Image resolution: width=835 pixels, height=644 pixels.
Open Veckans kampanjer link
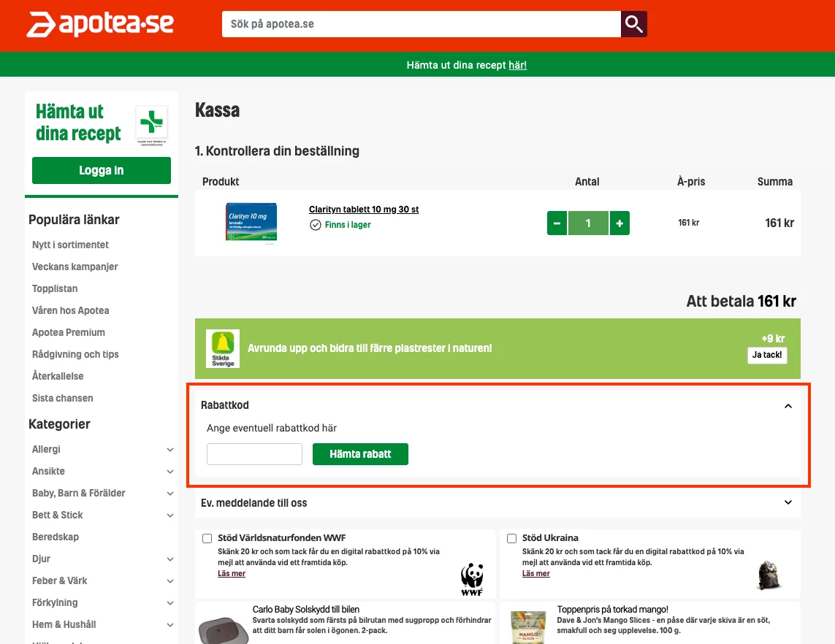[x=75, y=267]
